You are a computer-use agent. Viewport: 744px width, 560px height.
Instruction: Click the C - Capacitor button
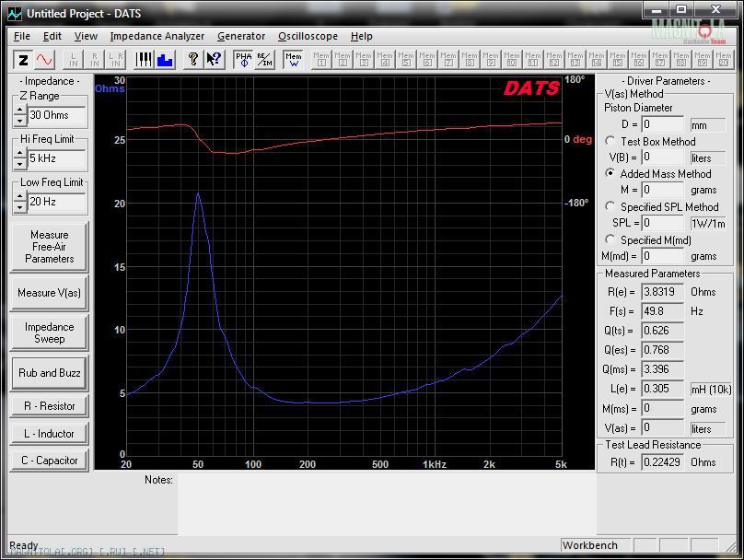point(50,461)
